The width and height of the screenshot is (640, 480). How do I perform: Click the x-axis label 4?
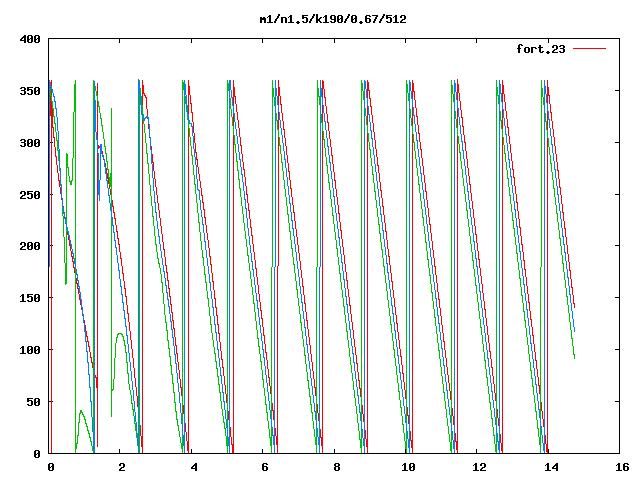click(x=193, y=467)
